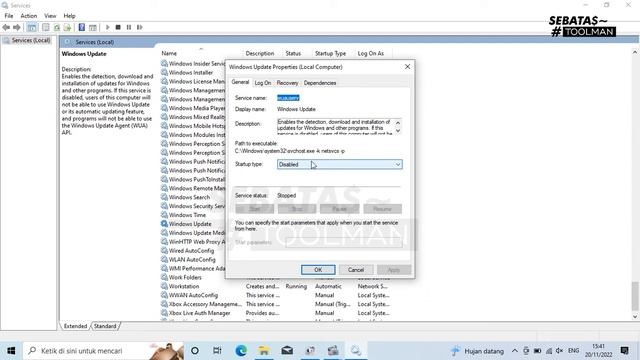This screenshot has height=360, width=640.
Task: Click in the Start parameters field
Action: click(x=344, y=242)
